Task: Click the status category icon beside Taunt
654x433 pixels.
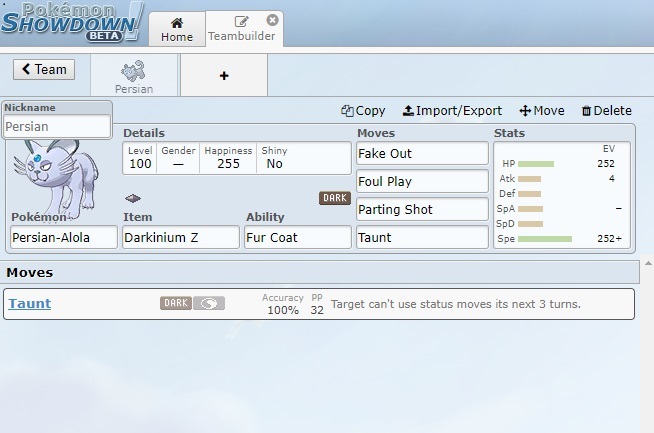Action: [210, 303]
